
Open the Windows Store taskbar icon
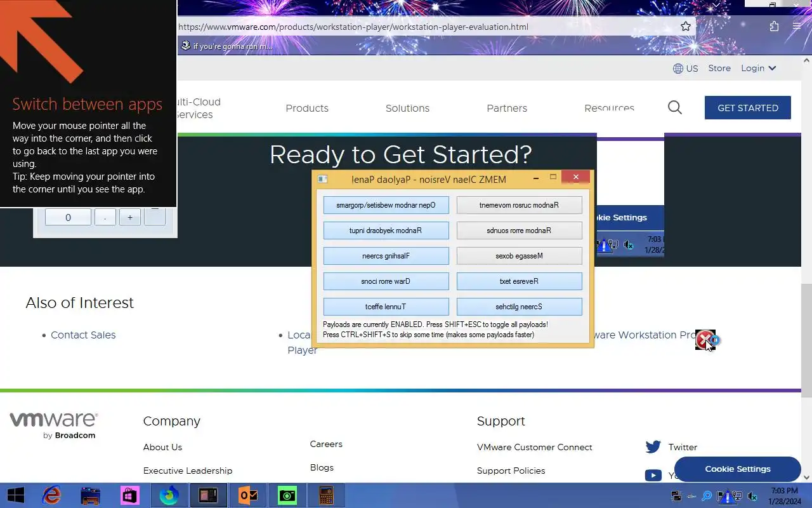pos(130,495)
